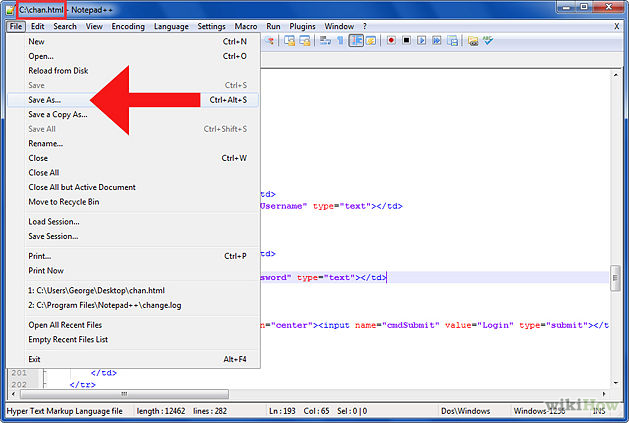Choose Close All menu entry

[133, 173]
